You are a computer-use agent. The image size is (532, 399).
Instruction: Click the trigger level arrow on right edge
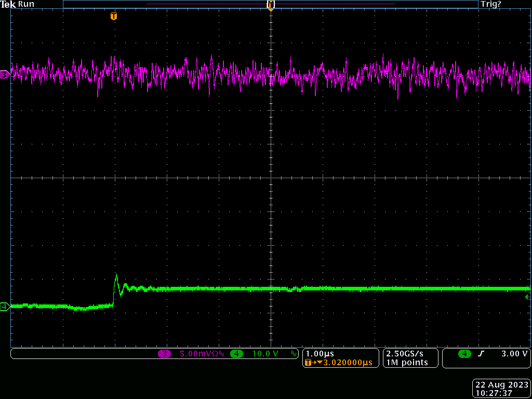pyautogui.click(x=527, y=297)
